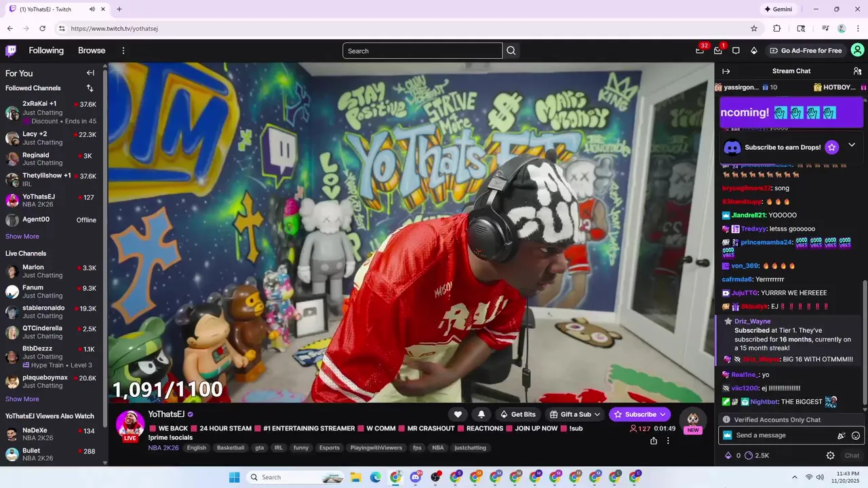The height and width of the screenshot is (488, 868).
Task: Click the Discord icon in Drops banner
Action: click(732, 147)
